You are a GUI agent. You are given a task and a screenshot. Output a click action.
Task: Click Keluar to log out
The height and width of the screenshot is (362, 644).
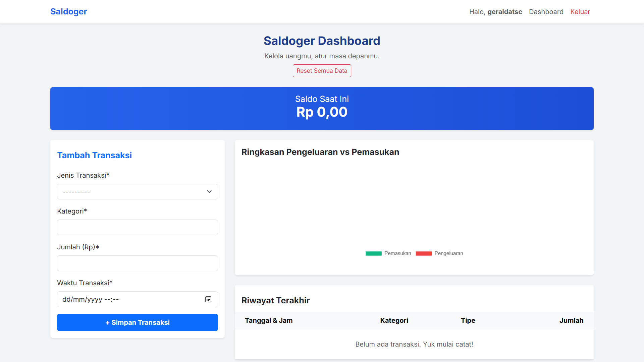pos(580,11)
